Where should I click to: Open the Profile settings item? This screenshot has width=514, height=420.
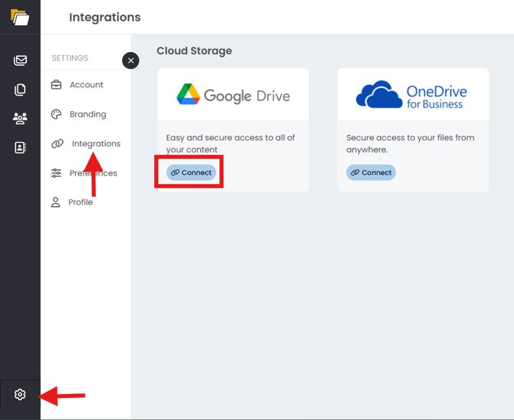(81, 202)
